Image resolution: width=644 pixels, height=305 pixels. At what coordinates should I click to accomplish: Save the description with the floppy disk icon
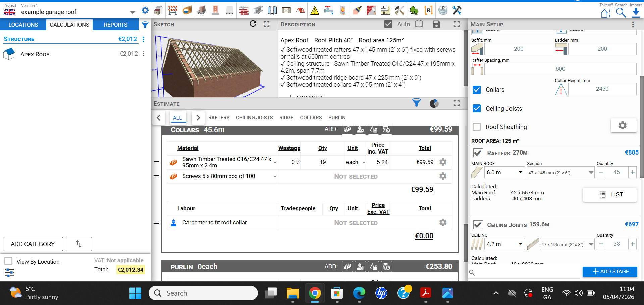click(x=436, y=24)
